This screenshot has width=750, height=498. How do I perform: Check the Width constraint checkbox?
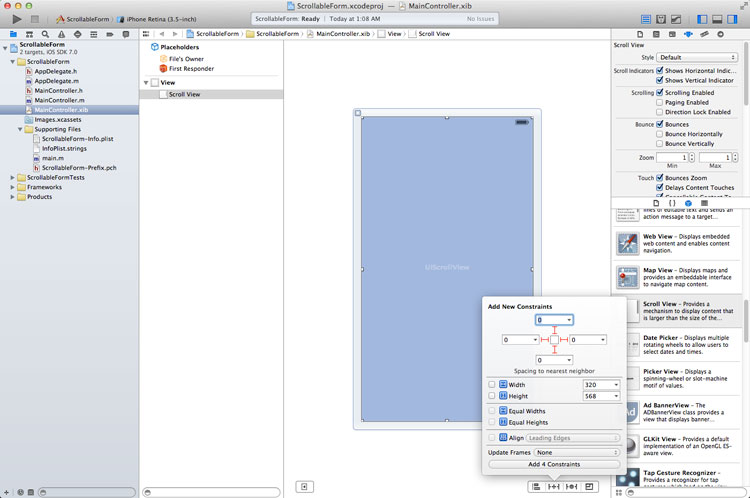492,384
